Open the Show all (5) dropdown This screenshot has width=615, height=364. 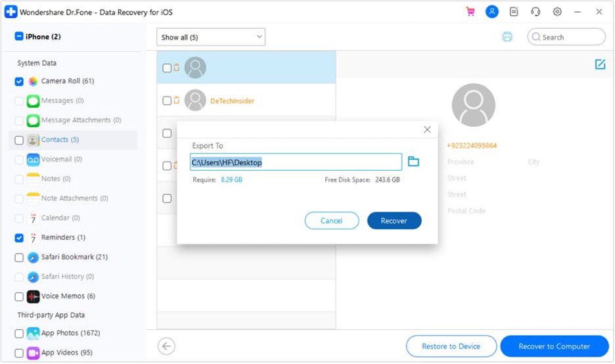click(211, 37)
